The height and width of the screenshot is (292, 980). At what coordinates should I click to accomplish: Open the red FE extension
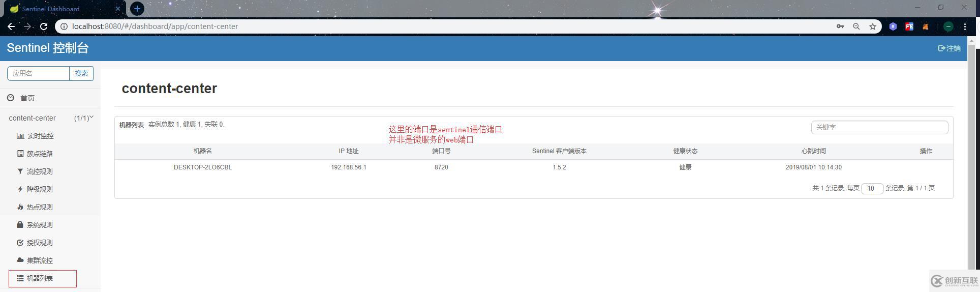tap(909, 26)
